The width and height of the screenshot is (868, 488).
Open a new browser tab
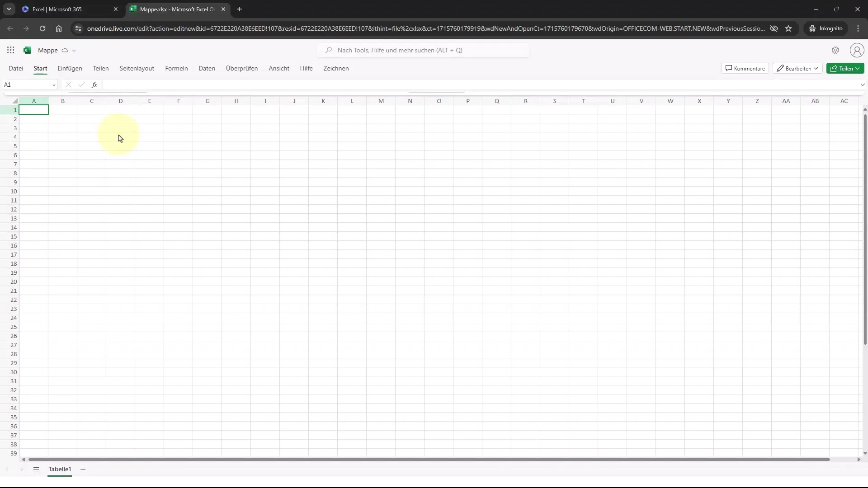[240, 9]
